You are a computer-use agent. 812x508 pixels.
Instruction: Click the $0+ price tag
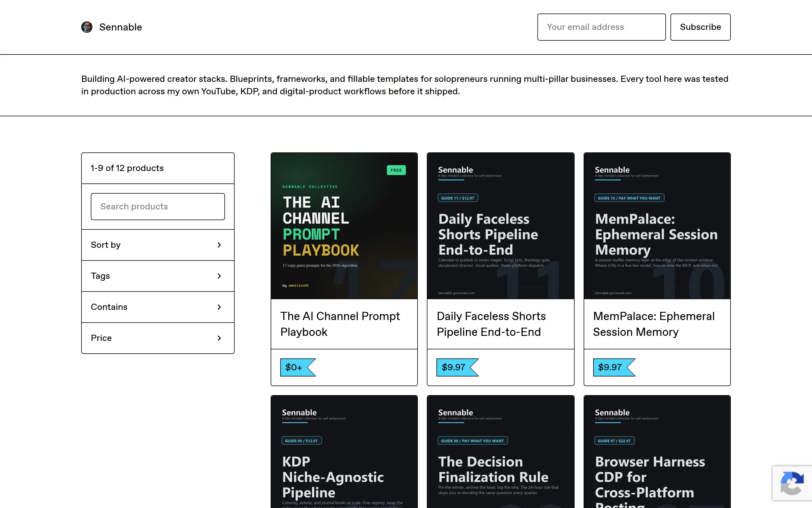pyautogui.click(x=298, y=367)
